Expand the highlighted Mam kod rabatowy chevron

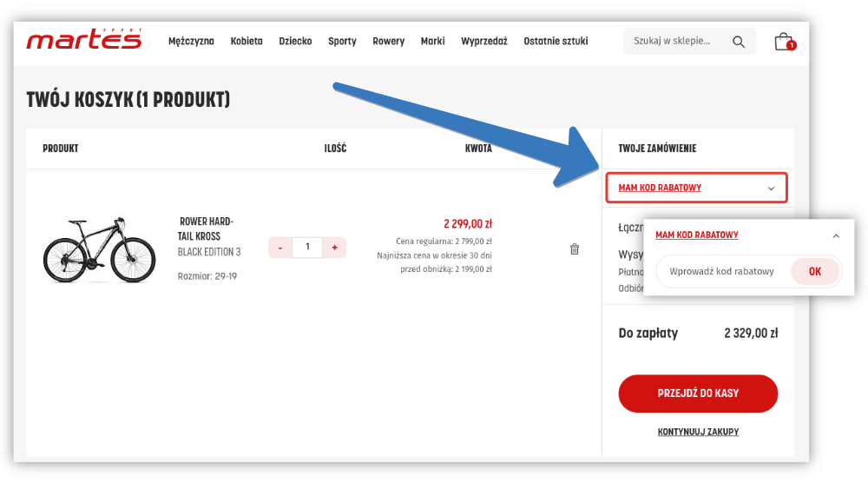[x=771, y=189]
